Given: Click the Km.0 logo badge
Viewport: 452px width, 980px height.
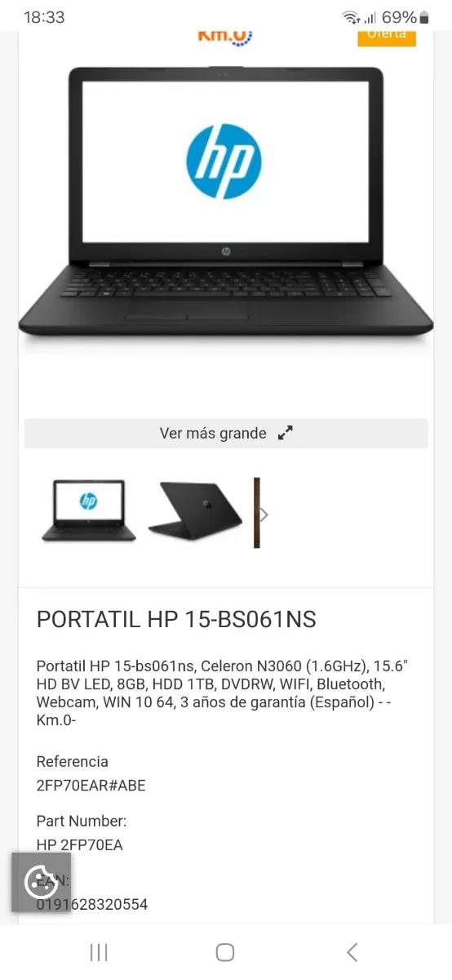Looking at the screenshot, I should coord(225,36).
